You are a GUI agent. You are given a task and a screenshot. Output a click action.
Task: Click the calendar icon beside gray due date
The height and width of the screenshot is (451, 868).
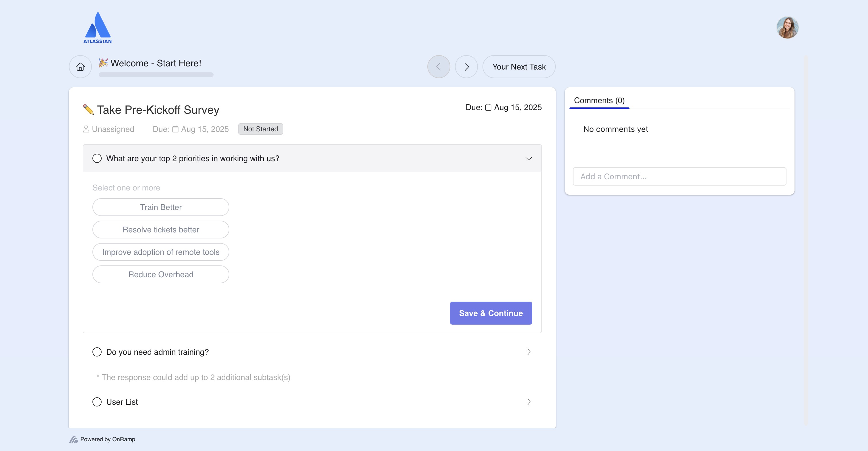[x=175, y=129]
